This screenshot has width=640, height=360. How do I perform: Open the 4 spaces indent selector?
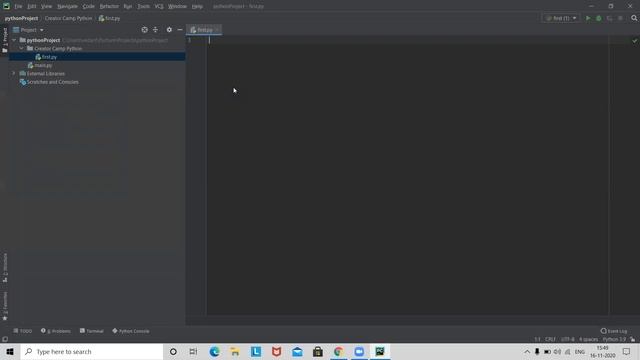point(589,339)
